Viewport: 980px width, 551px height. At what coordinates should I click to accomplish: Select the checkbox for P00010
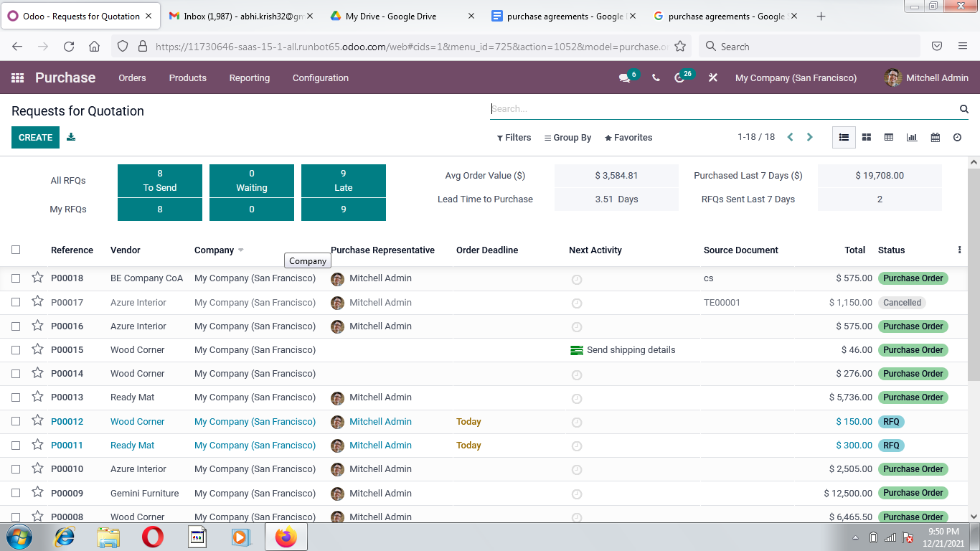click(16, 469)
